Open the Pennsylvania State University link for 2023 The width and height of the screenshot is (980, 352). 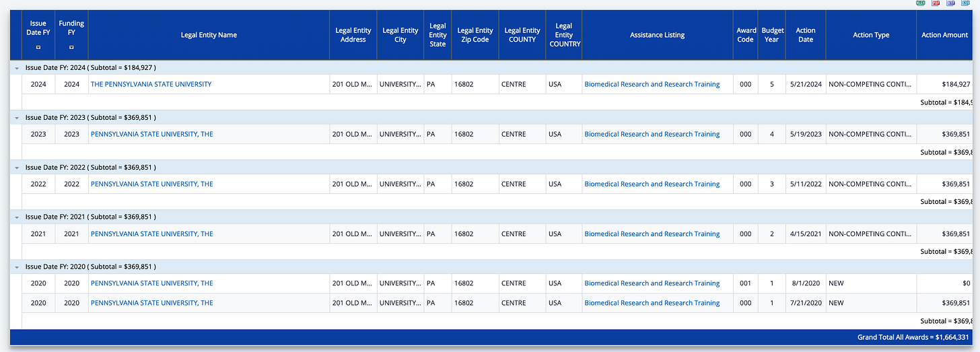click(x=151, y=134)
